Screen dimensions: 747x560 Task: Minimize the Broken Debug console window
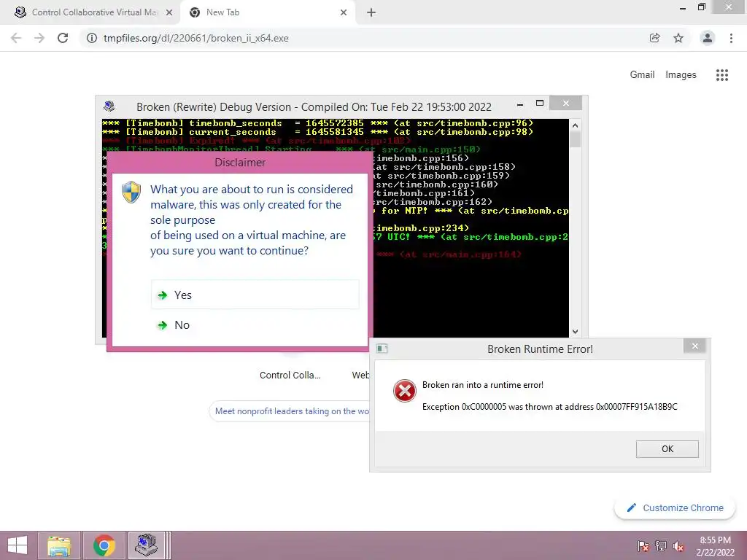(520, 104)
